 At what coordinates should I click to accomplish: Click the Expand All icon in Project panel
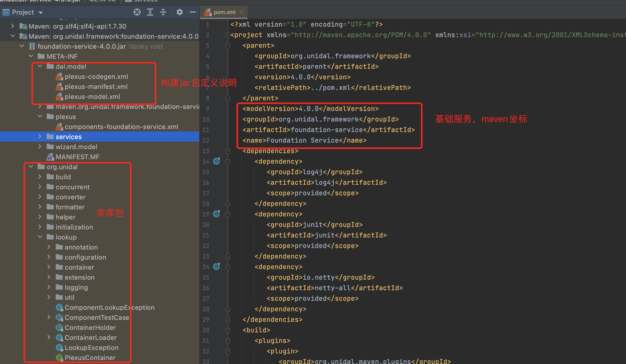[150, 12]
